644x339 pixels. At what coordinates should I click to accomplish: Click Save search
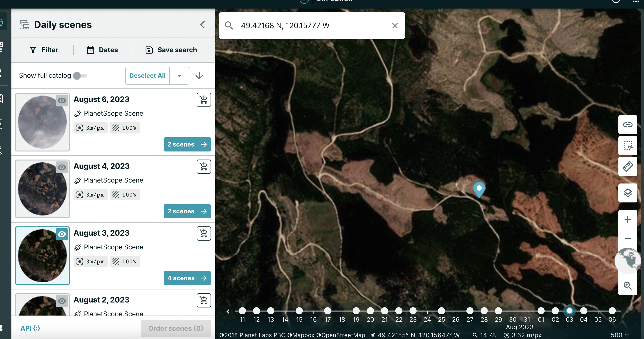pyautogui.click(x=171, y=50)
